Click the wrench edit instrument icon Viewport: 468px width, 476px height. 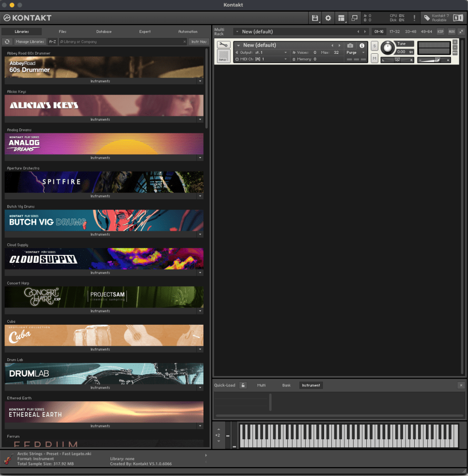pyautogui.click(x=223, y=45)
